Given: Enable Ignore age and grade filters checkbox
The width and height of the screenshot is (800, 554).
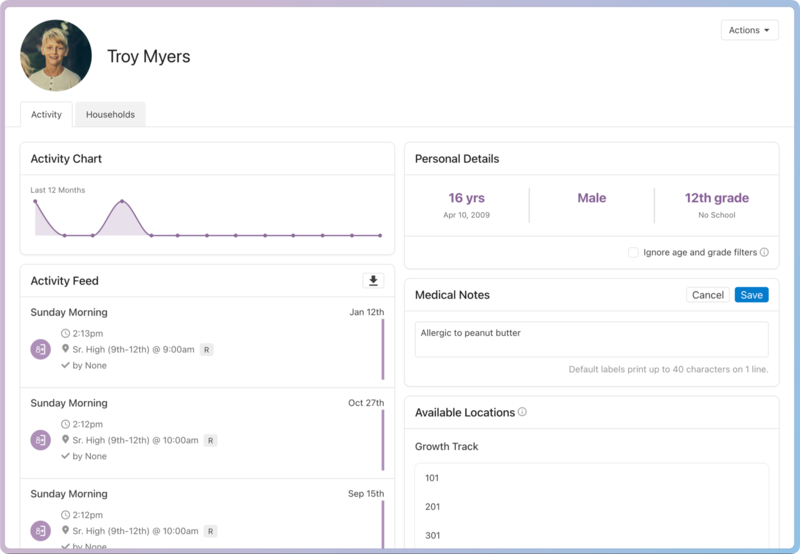Looking at the screenshot, I should pos(633,253).
